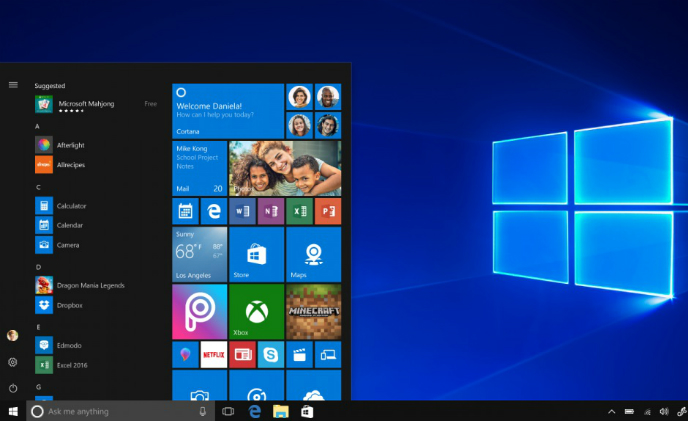The width and height of the screenshot is (688, 421).
Task: Open Dropbox from the app list
Action: coord(59,305)
